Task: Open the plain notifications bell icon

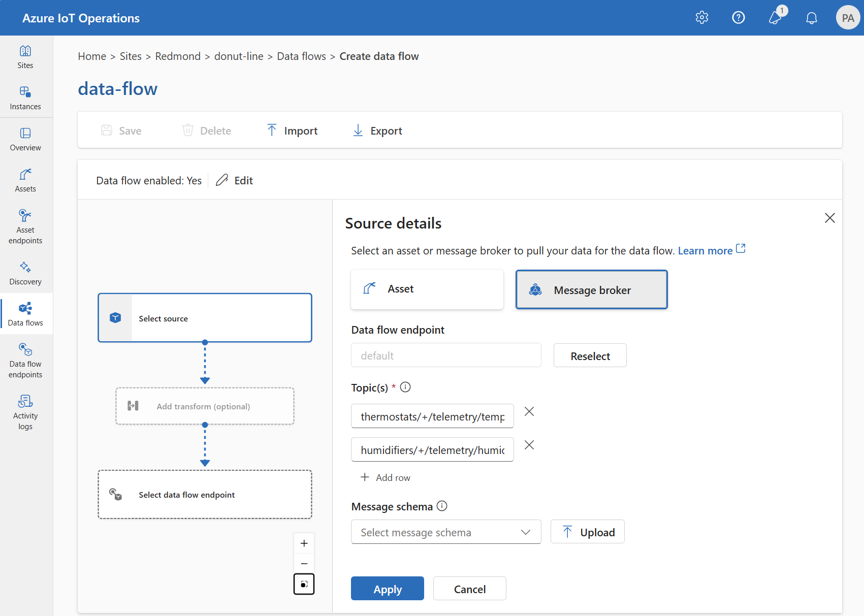Action: [x=812, y=18]
